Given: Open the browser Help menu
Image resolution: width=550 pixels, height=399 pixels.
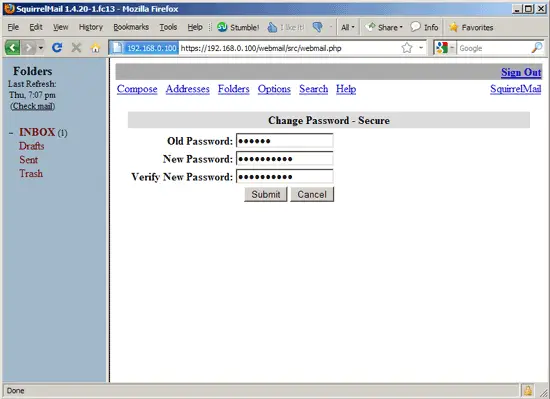Looking at the screenshot, I should tap(195, 27).
